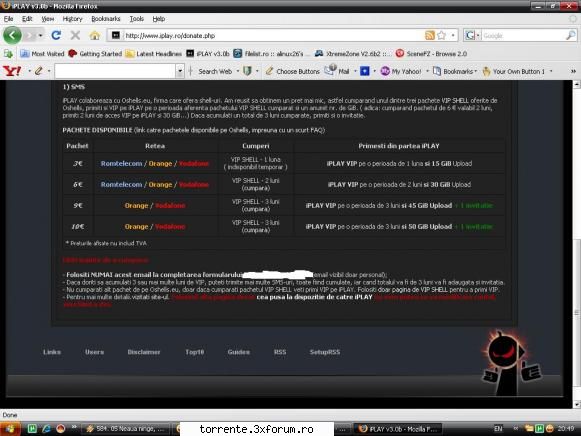Viewport: 581px width, 436px height.
Task: Open the Latest Headlines bookmark feed
Action: click(x=154, y=54)
